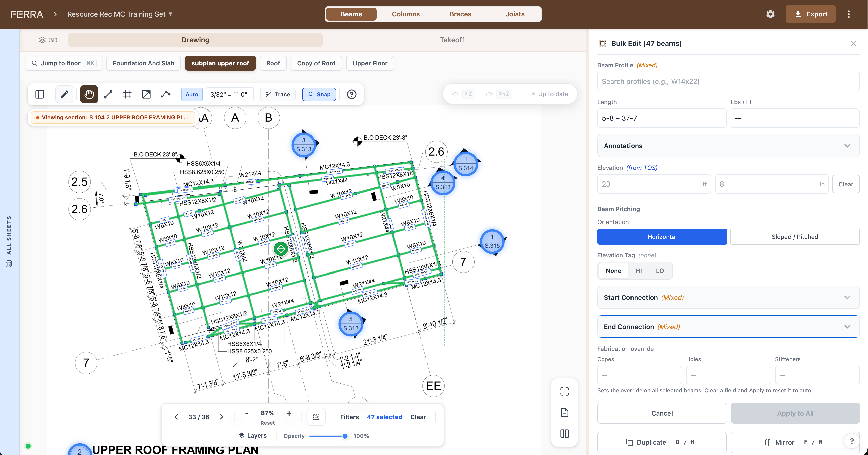Select the diagonal box tool
This screenshot has height=455, width=868.
146,94
